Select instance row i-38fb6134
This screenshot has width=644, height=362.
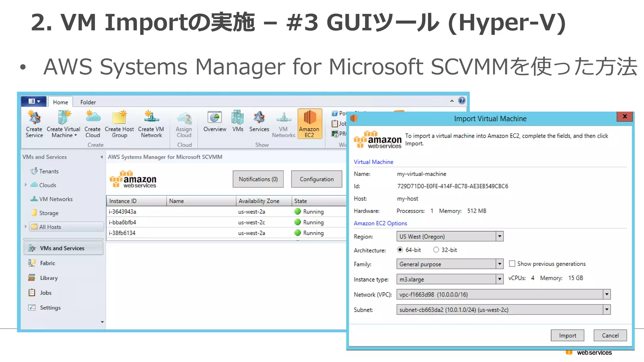pyautogui.click(x=226, y=233)
